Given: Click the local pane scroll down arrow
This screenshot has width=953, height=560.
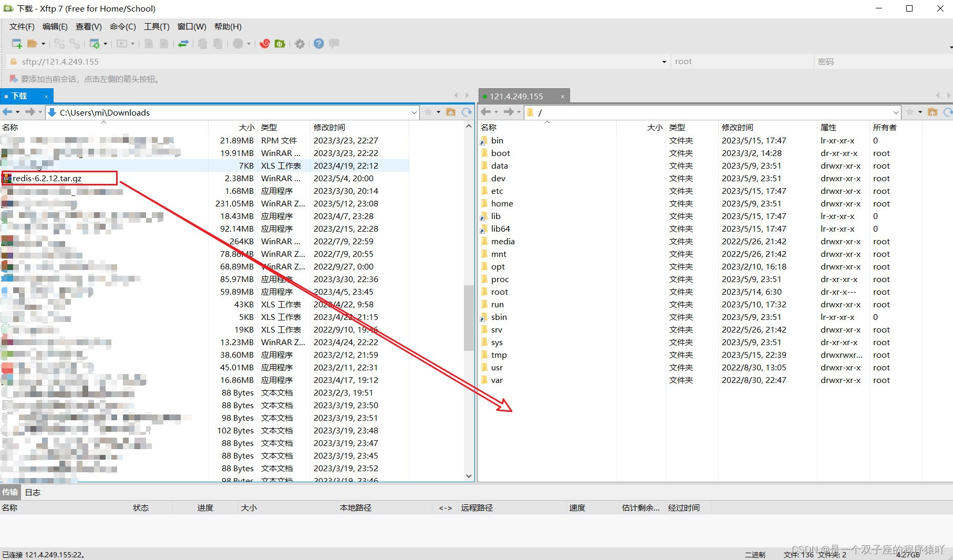Looking at the screenshot, I should [x=469, y=476].
